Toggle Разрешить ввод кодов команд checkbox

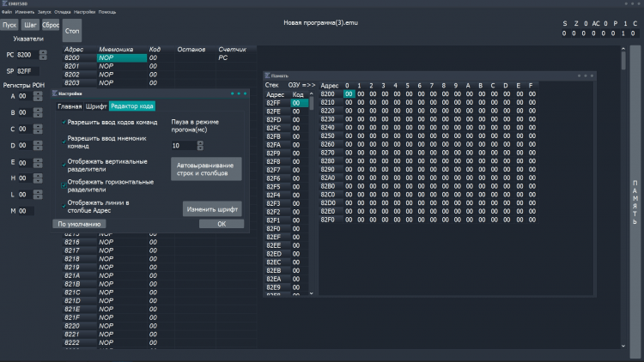(x=63, y=123)
